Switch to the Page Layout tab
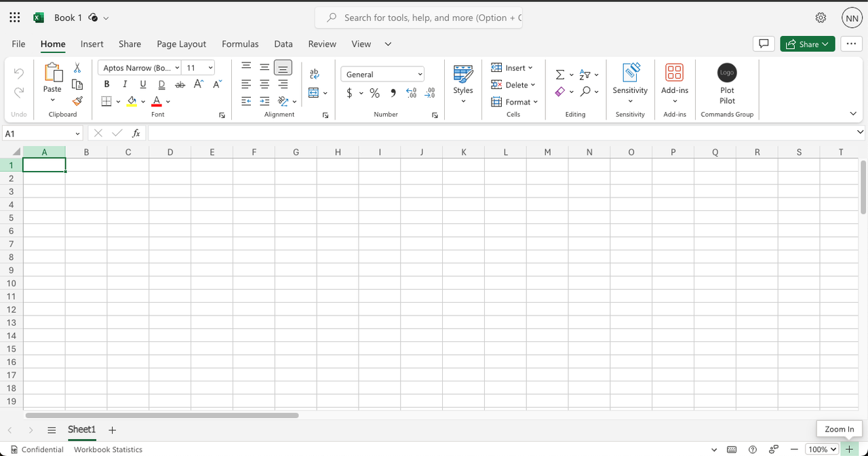This screenshot has width=868, height=456. tap(181, 43)
